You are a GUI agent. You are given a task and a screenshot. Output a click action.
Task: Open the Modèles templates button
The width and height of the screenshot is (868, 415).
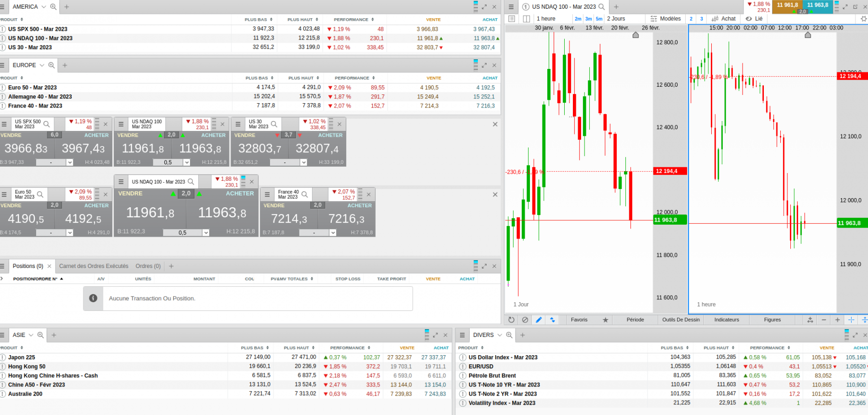[x=665, y=19]
